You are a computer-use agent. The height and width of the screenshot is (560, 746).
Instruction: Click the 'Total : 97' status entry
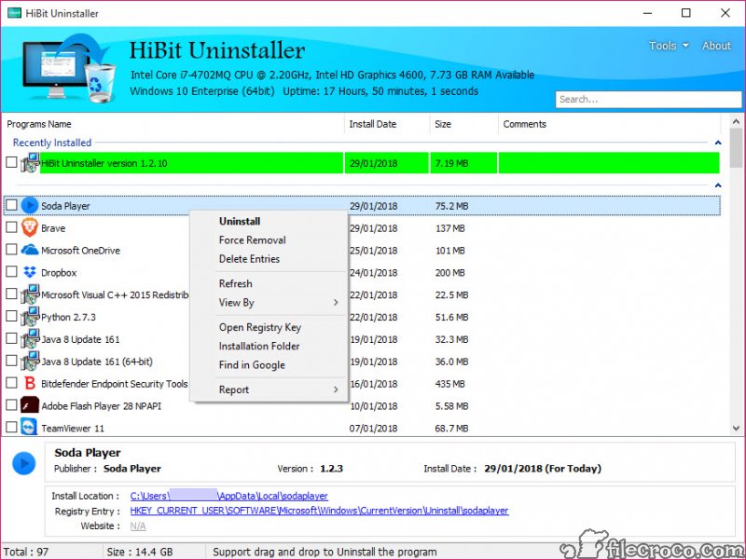click(x=26, y=552)
